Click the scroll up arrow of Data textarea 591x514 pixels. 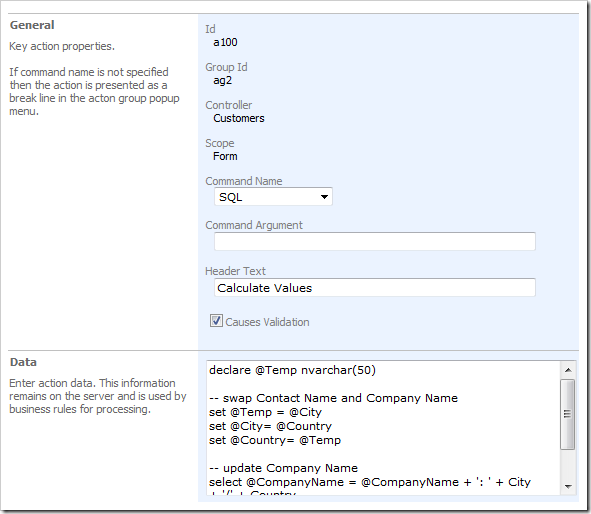568,370
